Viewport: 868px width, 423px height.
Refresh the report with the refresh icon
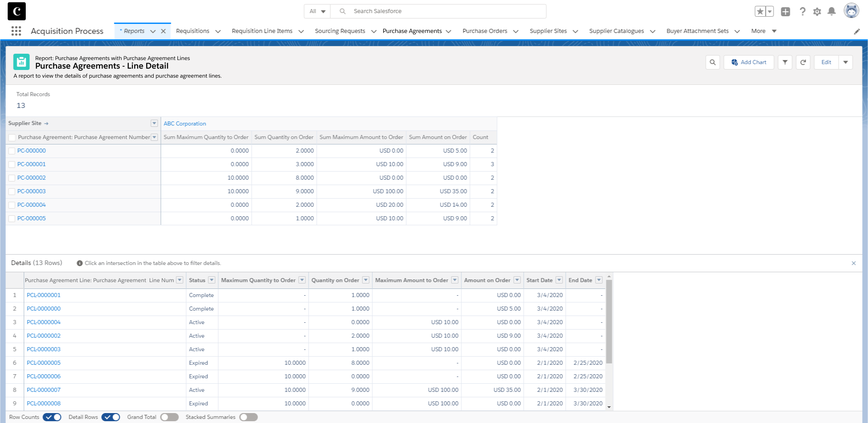pyautogui.click(x=803, y=62)
